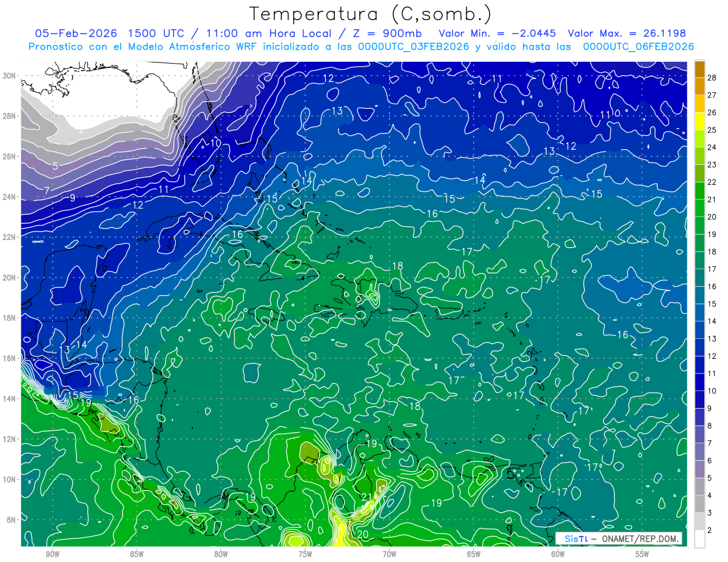Image resolution: width=728 pixels, height=562 pixels.
Task: Click the "21" contour label on the map
Action: (366, 498)
